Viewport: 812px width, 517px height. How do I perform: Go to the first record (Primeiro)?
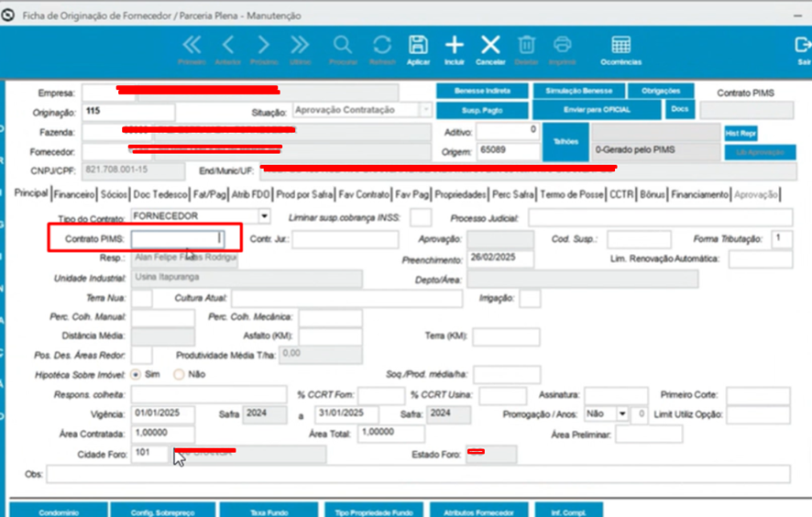[192, 45]
